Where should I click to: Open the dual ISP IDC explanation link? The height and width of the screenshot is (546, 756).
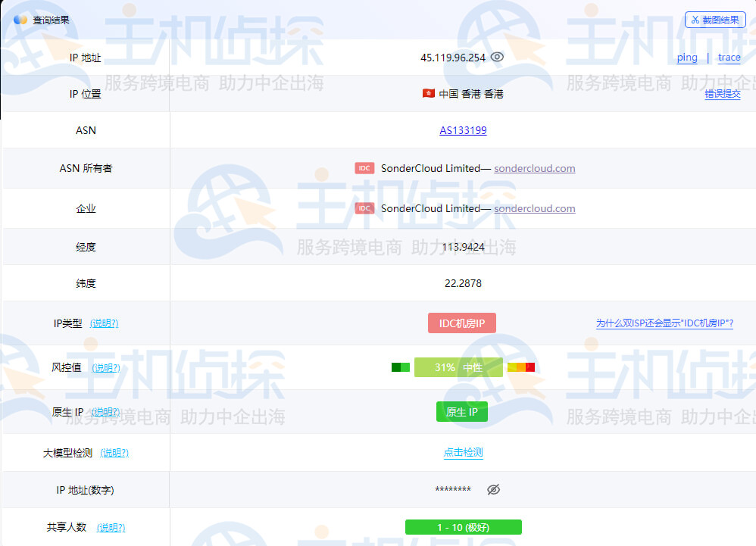click(664, 323)
